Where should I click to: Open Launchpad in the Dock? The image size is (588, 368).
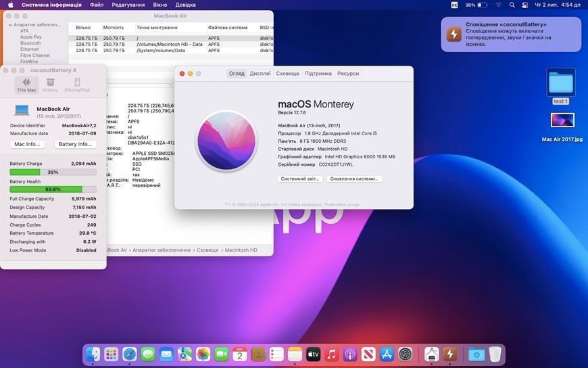(x=112, y=354)
